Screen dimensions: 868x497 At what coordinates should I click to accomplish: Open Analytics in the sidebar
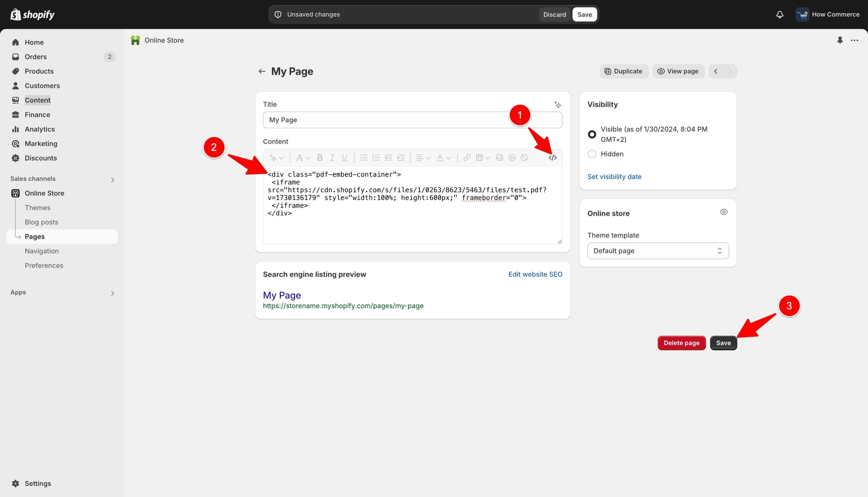[62, 129]
